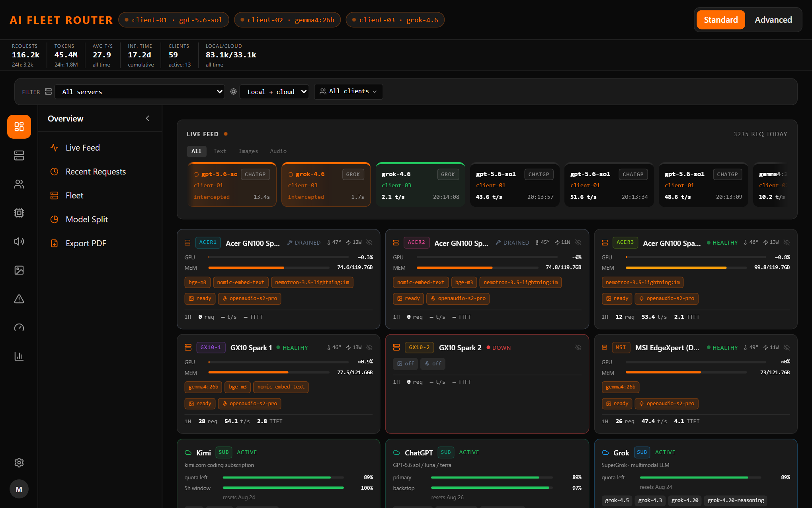The image size is (812, 508).
Task: Select the All tab in Live Feed
Action: click(196, 151)
